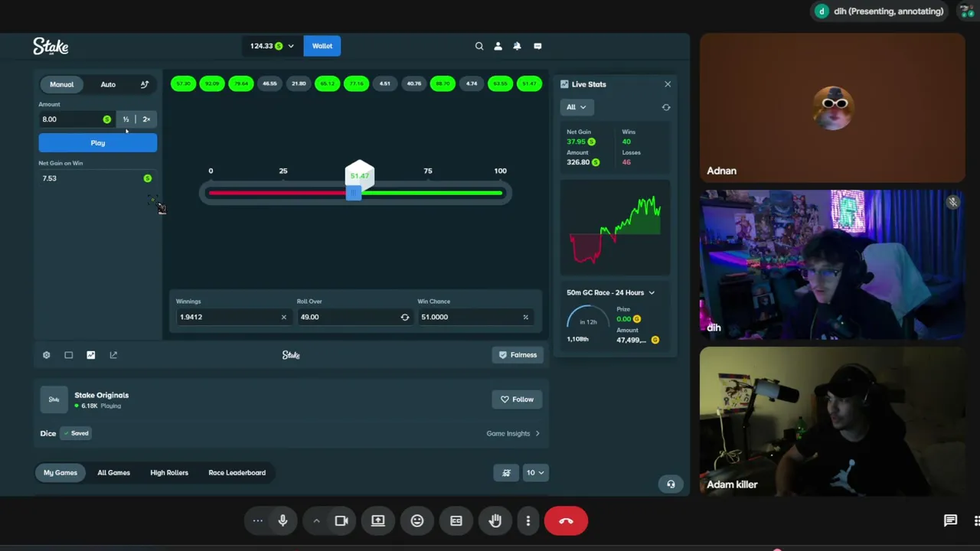Toggle the ghost mode icon beside the 10 dropdown
Viewport: 980px width, 551px height.
506,473
